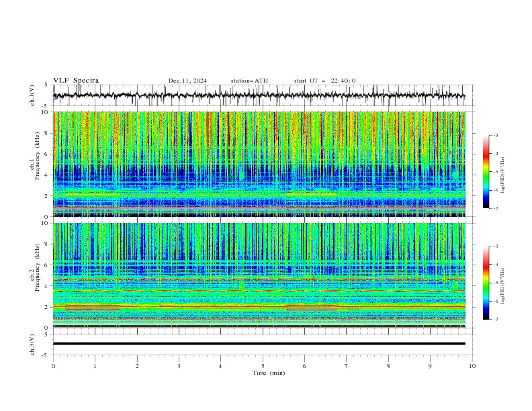Click the "5" tick of ch.1(V) axis
The width and height of the screenshot is (532, 411).
point(46,85)
